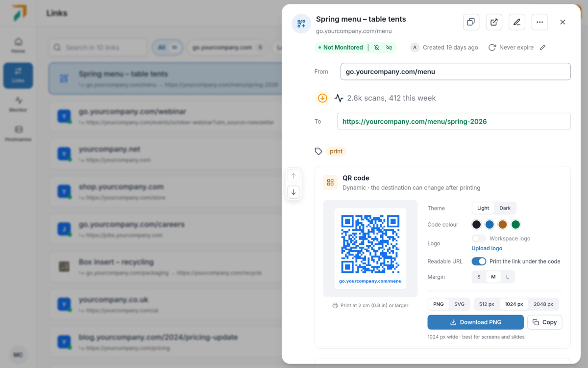Viewport: 588px width, 368px height.
Task: Click the Upload logo link
Action: [487, 248]
